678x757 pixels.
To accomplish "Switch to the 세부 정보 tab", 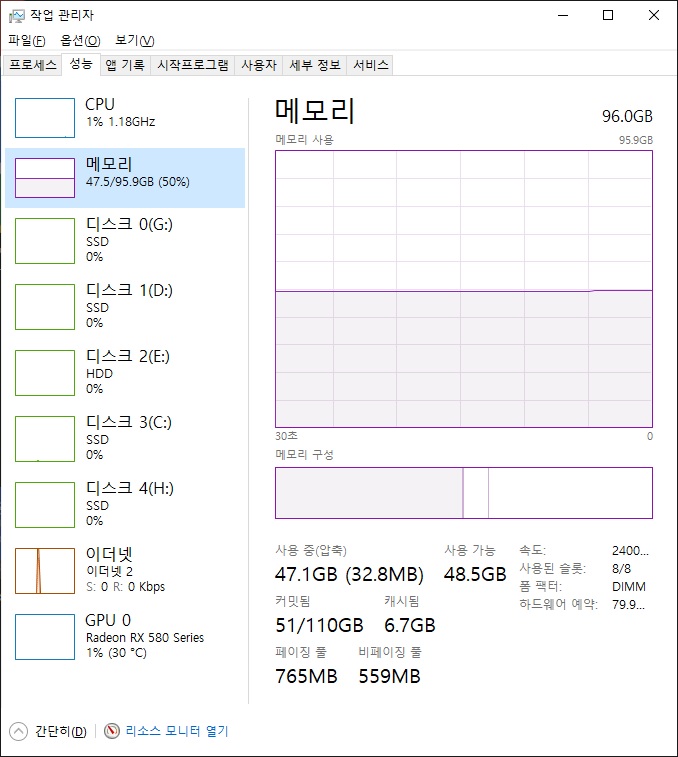I will [x=315, y=65].
